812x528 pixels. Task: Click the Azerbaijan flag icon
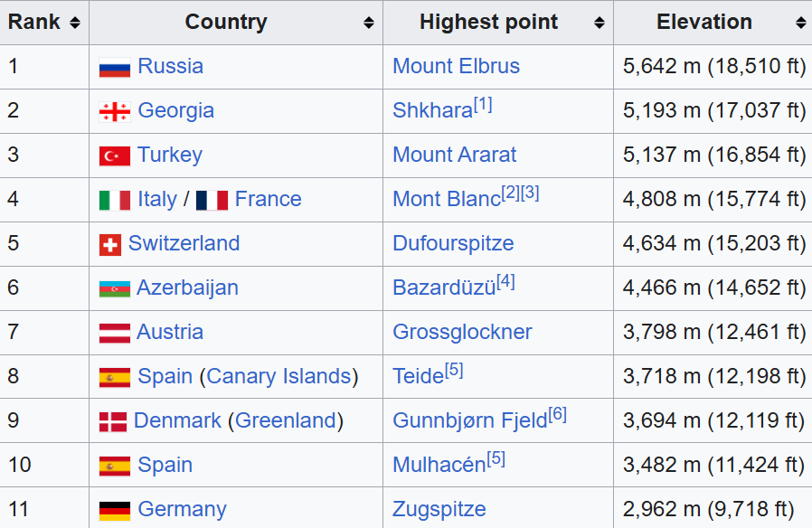point(115,288)
